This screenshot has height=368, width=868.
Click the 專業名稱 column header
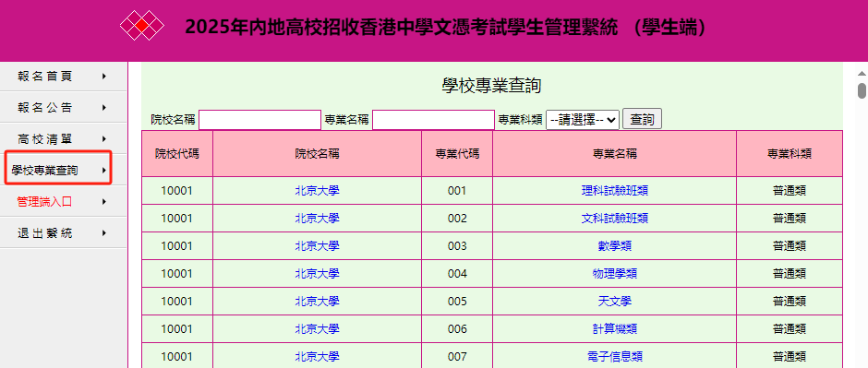614,154
